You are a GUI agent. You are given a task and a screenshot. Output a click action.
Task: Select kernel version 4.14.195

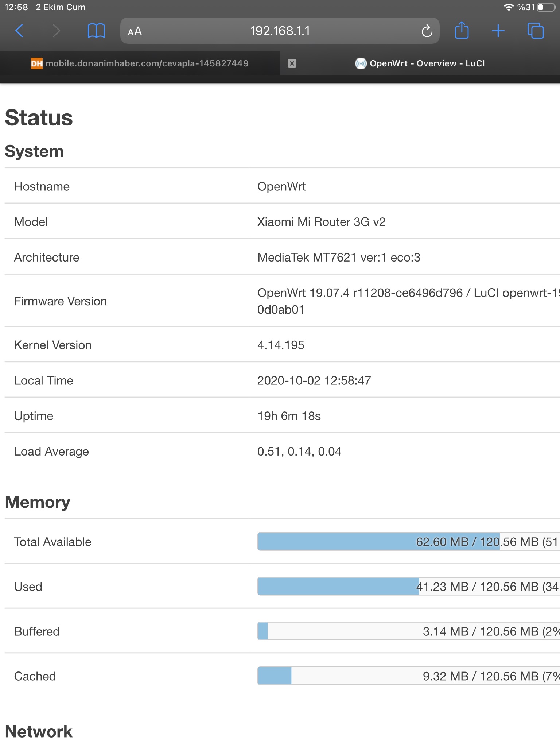tap(281, 345)
